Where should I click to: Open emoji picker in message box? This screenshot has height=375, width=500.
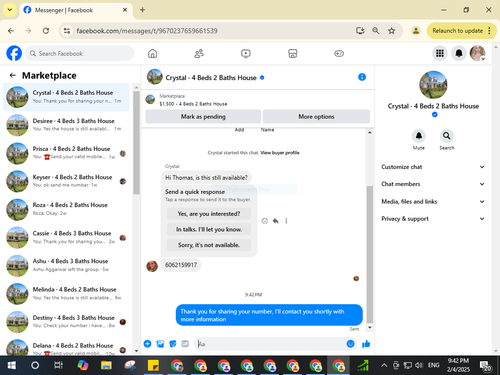point(350,344)
